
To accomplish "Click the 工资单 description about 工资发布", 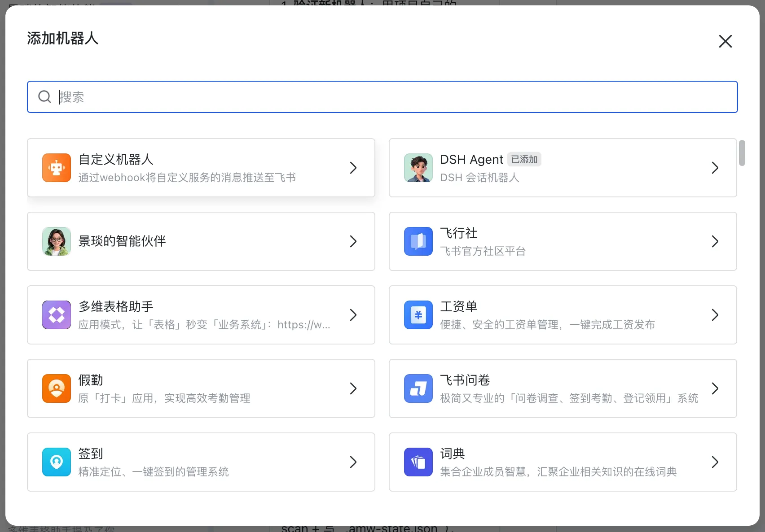I will tap(548, 325).
